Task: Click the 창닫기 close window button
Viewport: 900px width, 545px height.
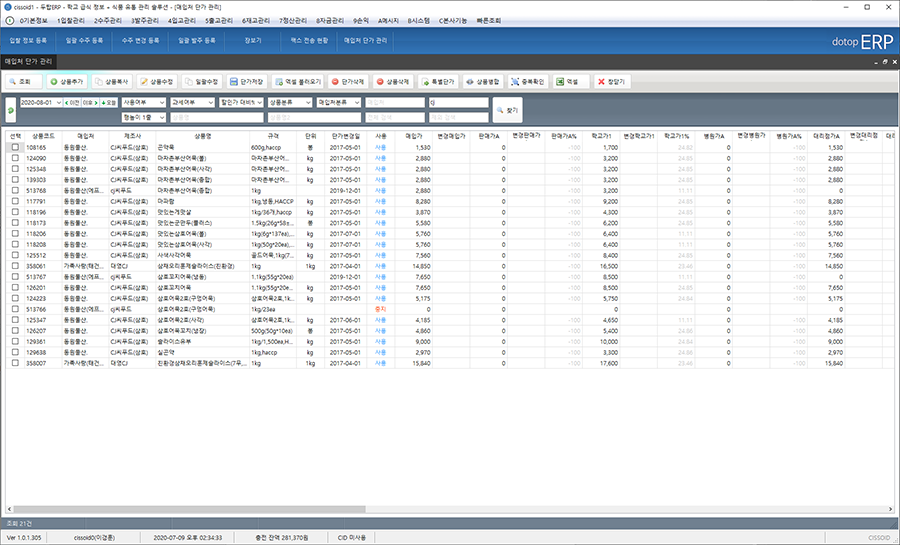Action: pyautogui.click(x=610, y=81)
